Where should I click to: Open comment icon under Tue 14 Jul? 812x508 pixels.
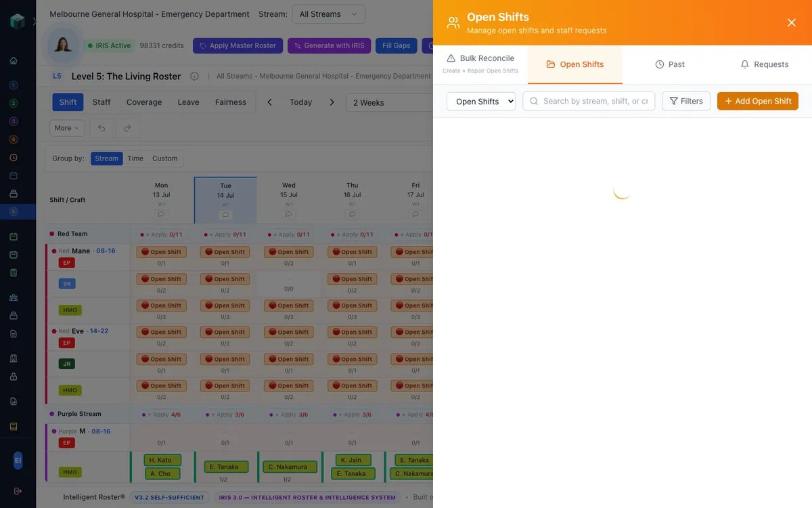[225, 215]
